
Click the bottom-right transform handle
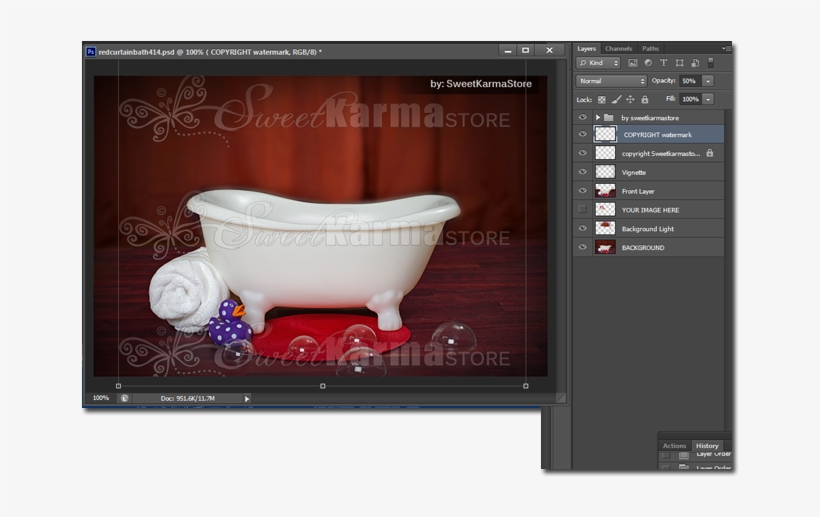pyautogui.click(x=526, y=386)
